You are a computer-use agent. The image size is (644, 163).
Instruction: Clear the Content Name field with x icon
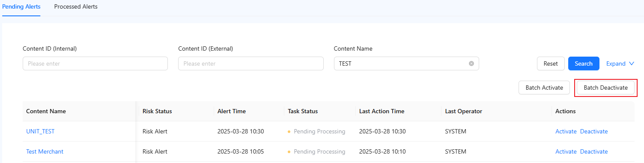tap(471, 63)
